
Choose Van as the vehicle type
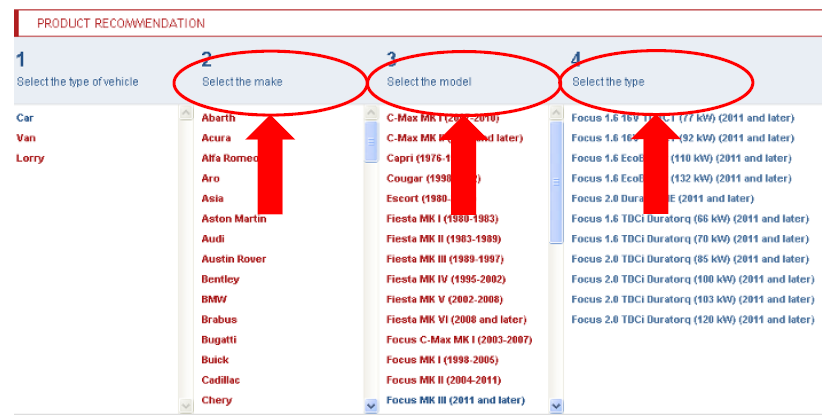25,138
